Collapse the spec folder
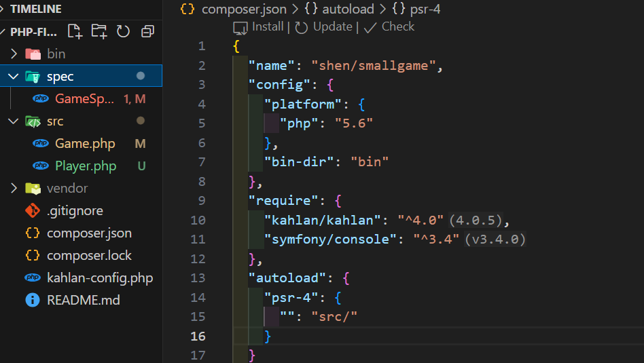Screen dimensions: 644x363 (14, 76)
